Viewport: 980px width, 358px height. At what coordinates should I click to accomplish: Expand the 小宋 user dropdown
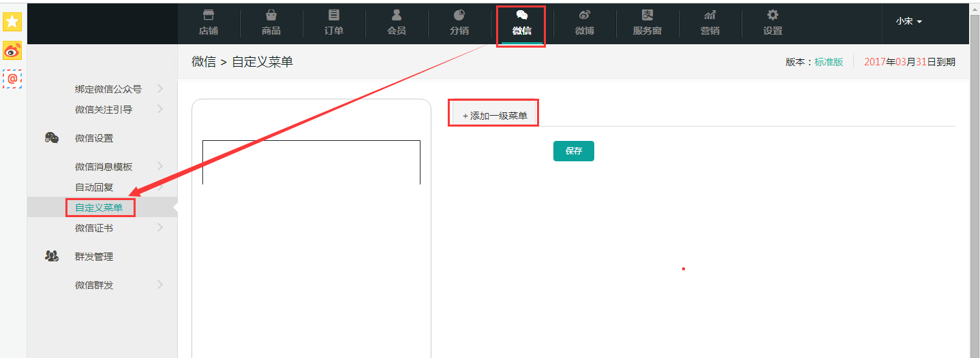908,22
